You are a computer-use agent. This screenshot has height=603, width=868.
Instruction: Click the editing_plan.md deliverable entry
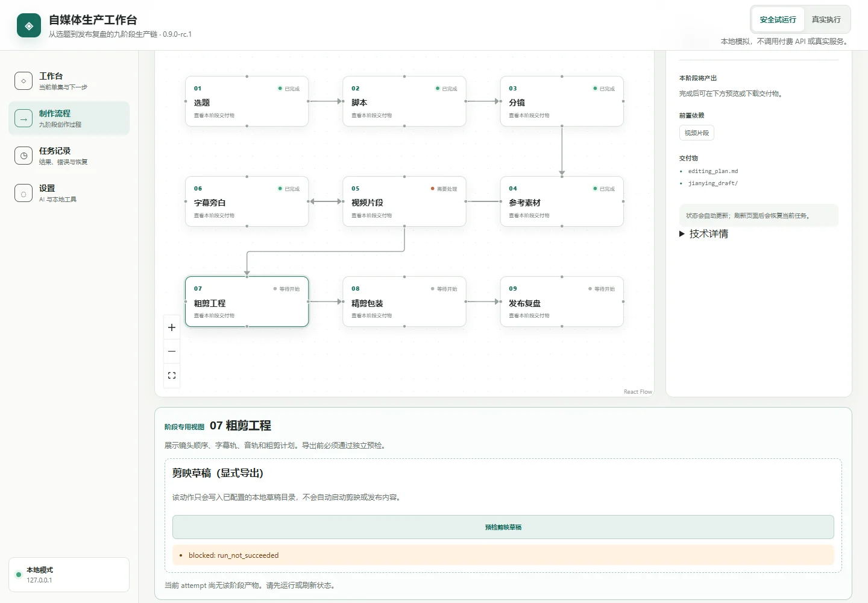click(713, 171)
